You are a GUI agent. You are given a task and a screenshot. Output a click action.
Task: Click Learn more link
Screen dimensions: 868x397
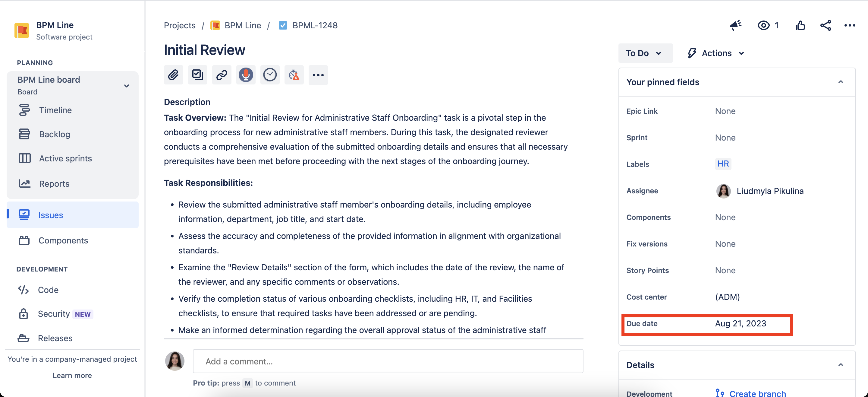tap(72, 375)
